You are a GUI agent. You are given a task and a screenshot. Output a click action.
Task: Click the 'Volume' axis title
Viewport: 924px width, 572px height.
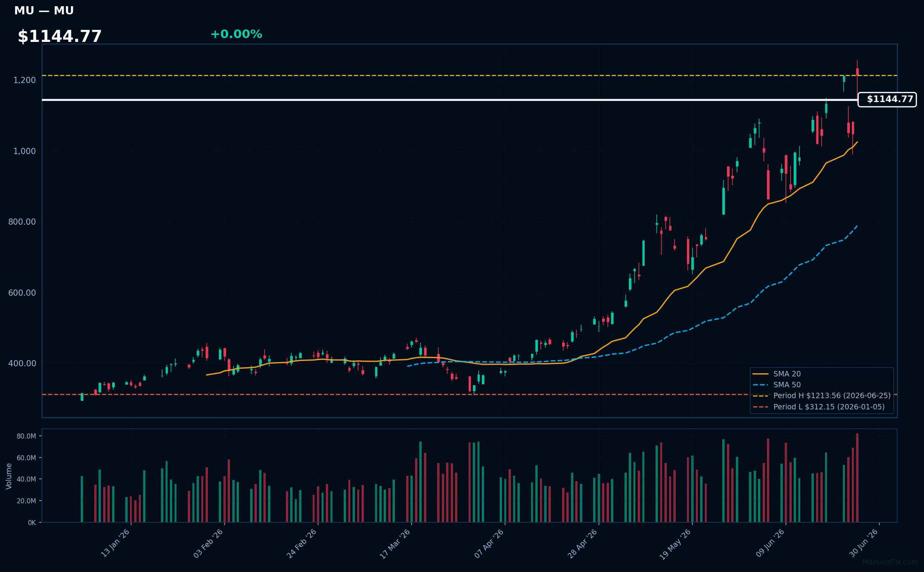coord(9,476)
